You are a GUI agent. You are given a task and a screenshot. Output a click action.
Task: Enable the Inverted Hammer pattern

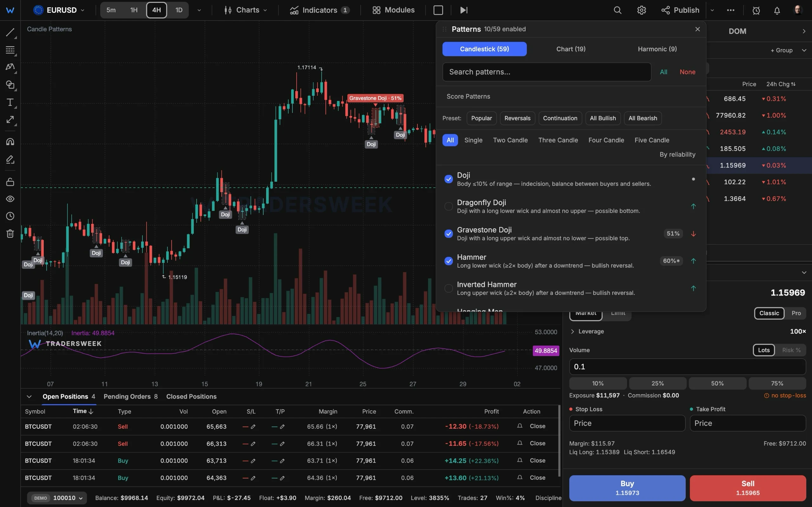point(449,288)
